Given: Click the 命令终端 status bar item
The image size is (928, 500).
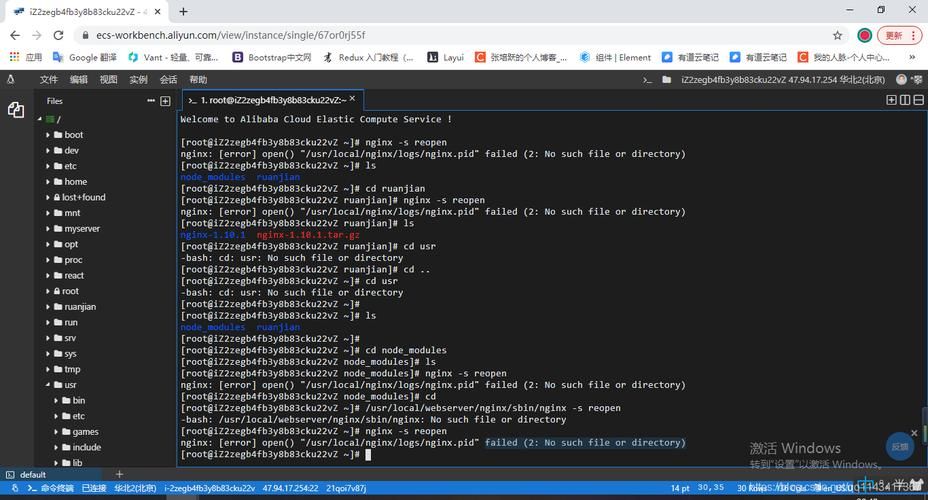Looking at the screenshot, I should (51, 488).
